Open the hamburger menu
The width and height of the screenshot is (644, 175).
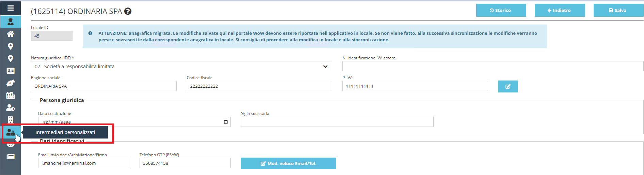point(11,8)
